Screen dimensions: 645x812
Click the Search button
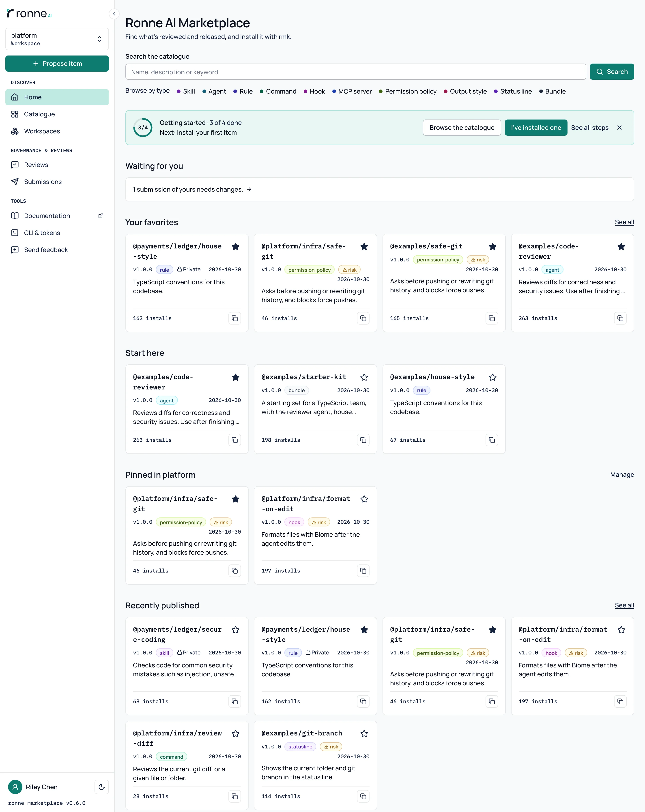pos(611,72)
